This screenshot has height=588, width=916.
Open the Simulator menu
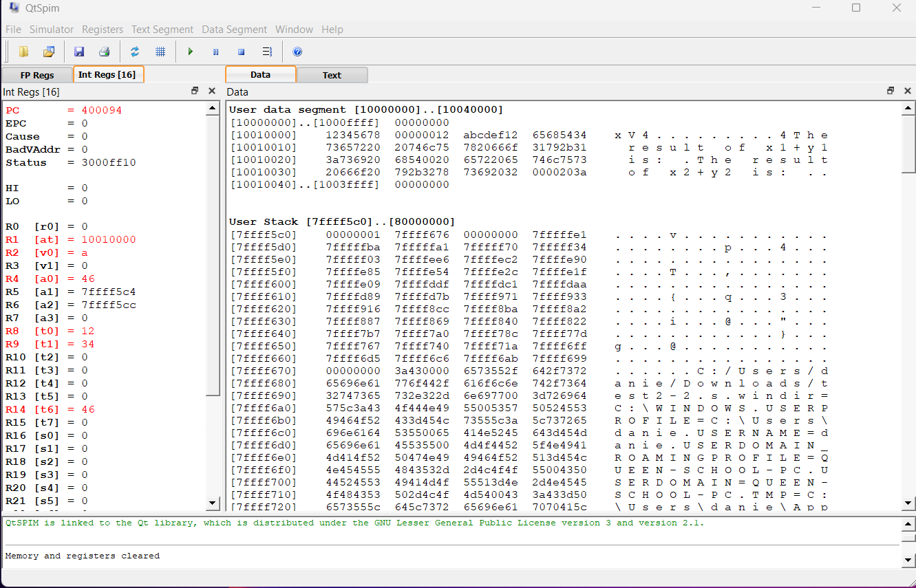(52, 30)
